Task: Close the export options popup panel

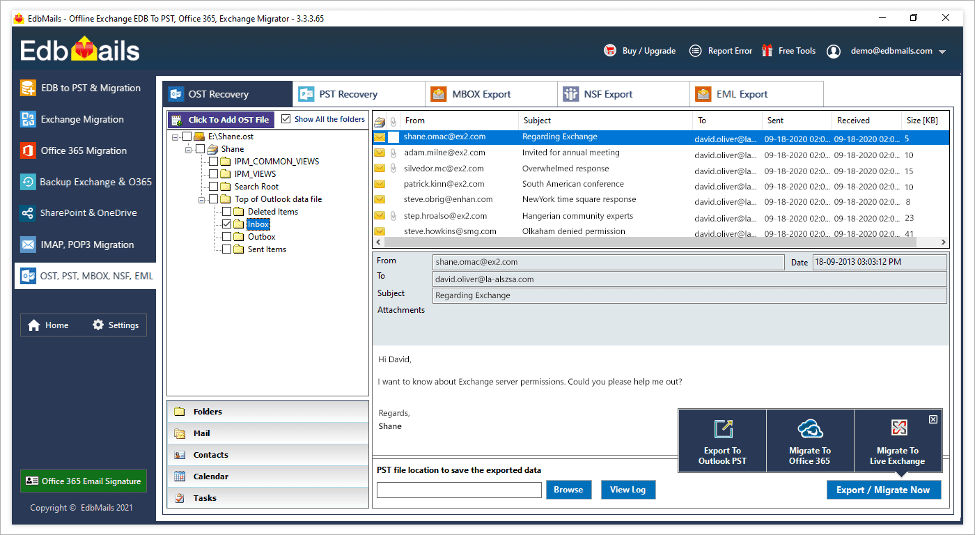Action: 933,419
